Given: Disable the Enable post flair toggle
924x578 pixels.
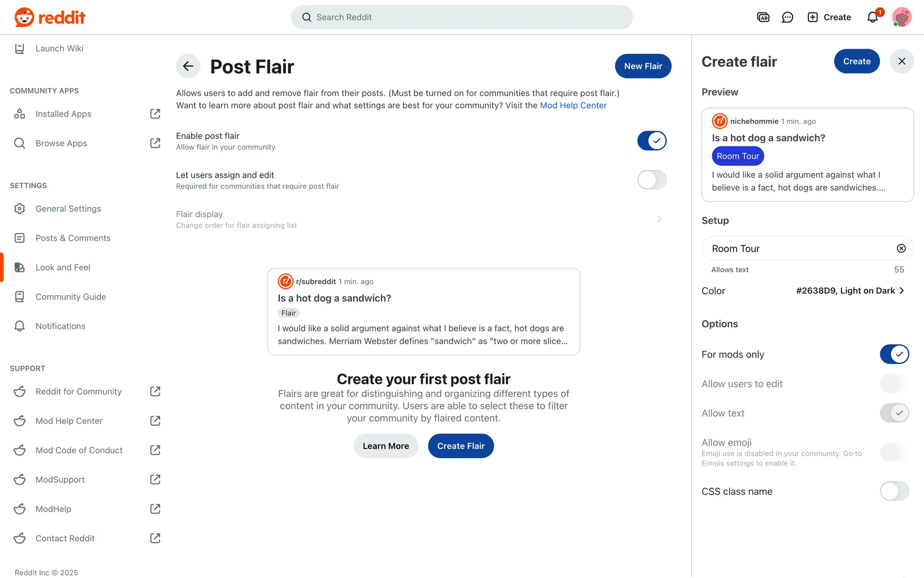Looking at the screenshot, I should (x=652, y=141).
